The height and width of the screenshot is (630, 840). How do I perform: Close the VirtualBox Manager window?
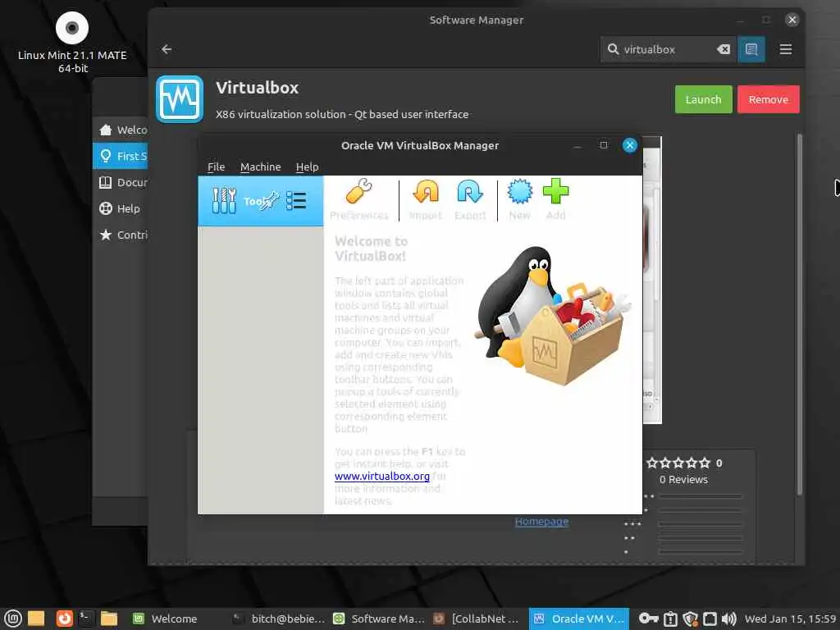630,145
